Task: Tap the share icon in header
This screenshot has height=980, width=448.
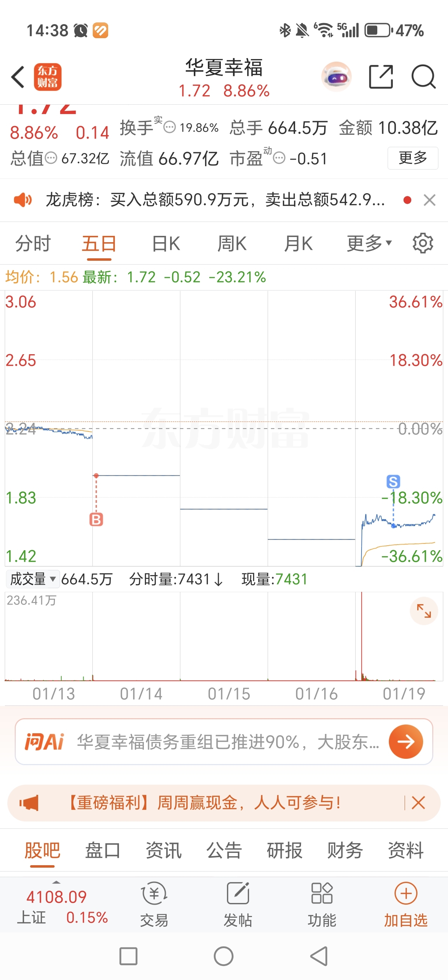Action: (x=381, y=77)
